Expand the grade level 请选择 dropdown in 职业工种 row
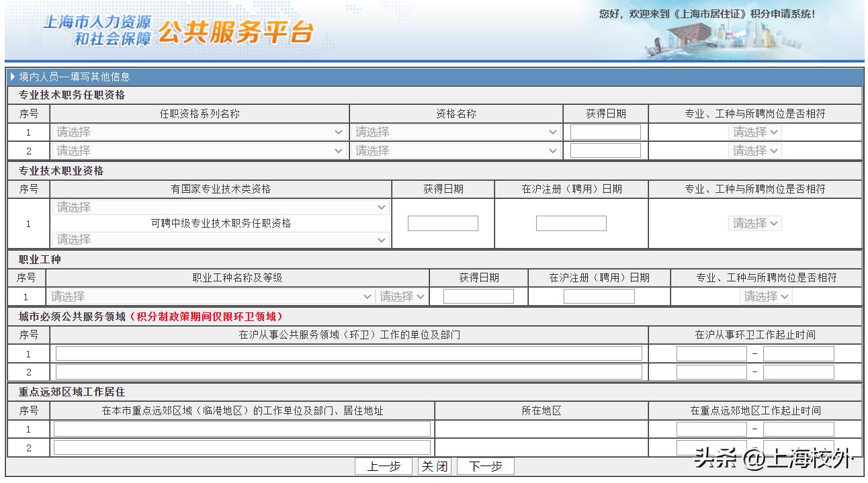The height and width of the screenshot is (483, 868). (x=401, y=296)
